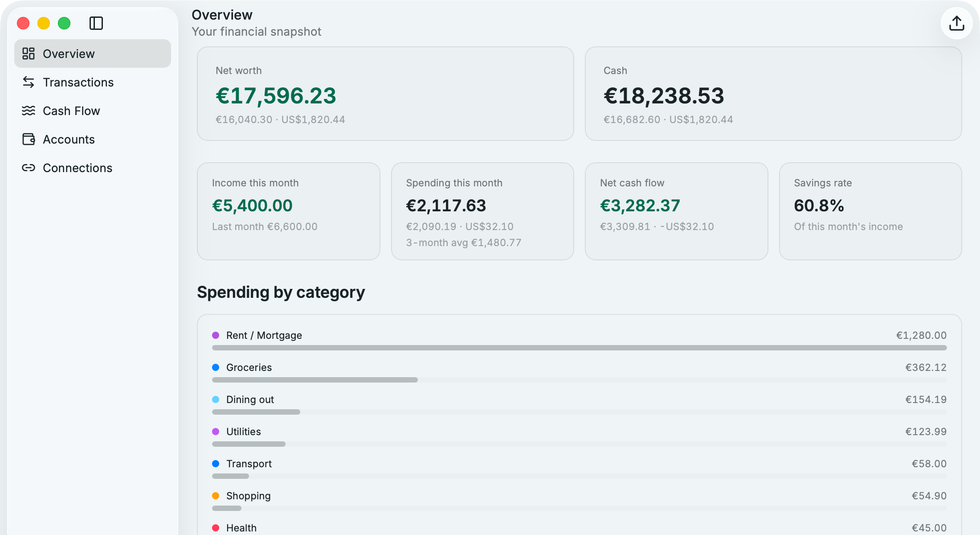
Task: Open Cash Flow section
Action: (x=93, y=111)
